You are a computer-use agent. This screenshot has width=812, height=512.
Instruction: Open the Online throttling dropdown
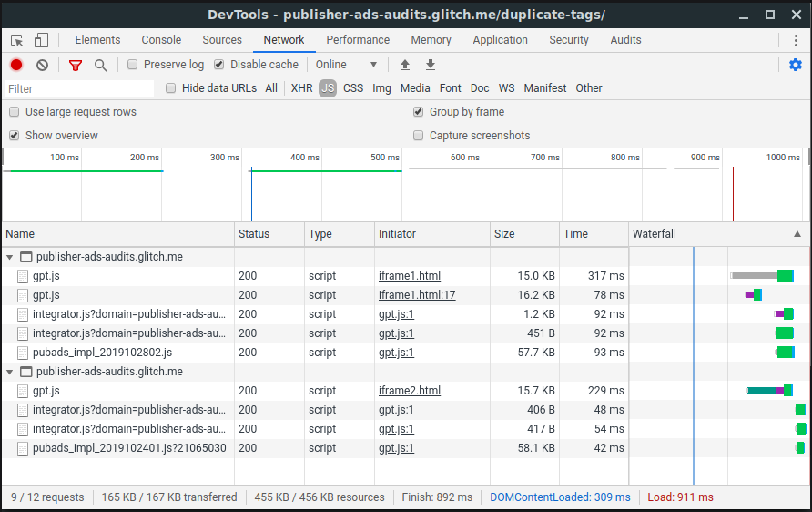[x=346, y=65]
